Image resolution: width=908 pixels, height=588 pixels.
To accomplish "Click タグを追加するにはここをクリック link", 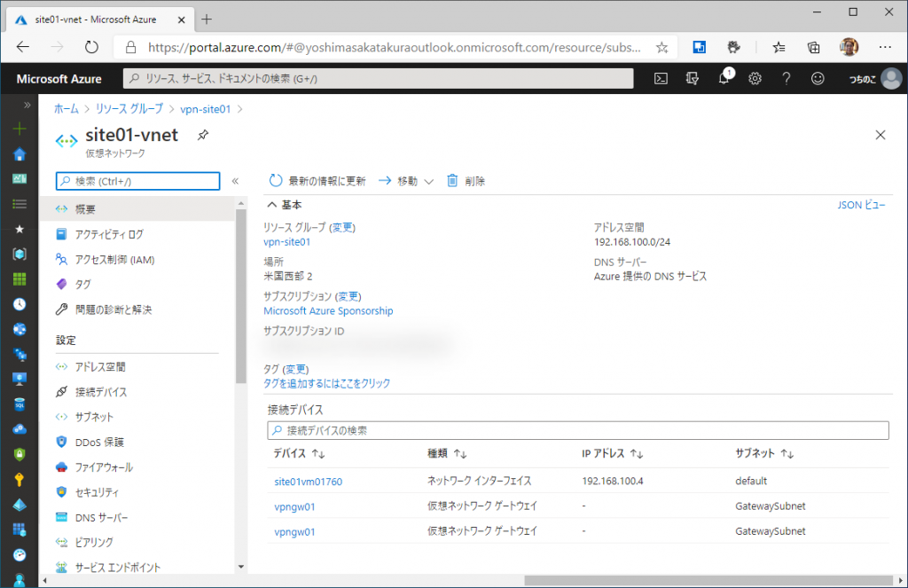I will (x=326, y=383).
